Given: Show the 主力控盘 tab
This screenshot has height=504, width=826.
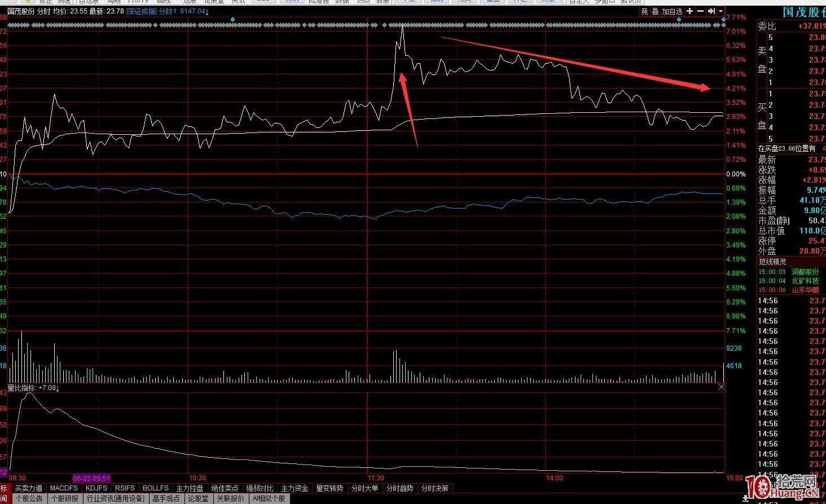Looking at the screenshot, I should [x=190, y=488].
